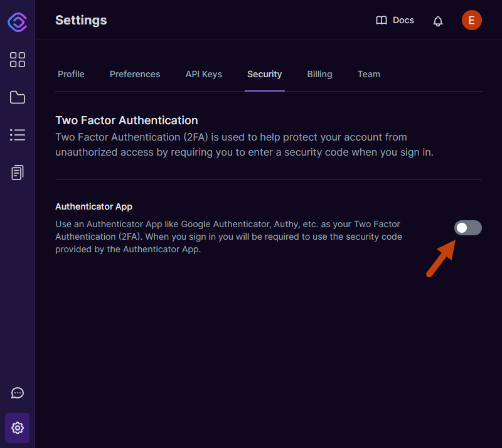Select the Security tab
Viewport: 502px width, 448px height.
tap(264, 74)
